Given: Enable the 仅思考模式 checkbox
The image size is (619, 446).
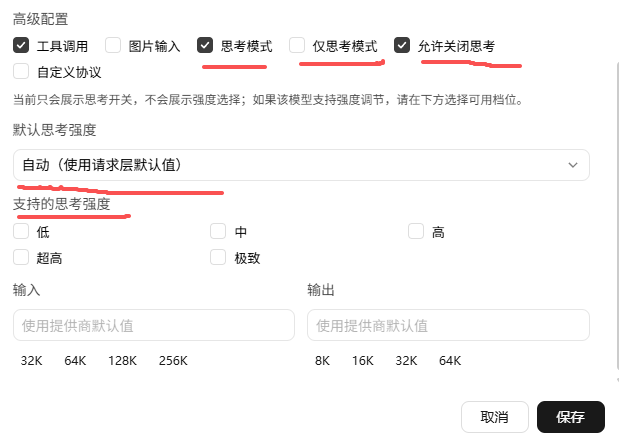Looking at the screenshot, I should click(x=297, y=45).
